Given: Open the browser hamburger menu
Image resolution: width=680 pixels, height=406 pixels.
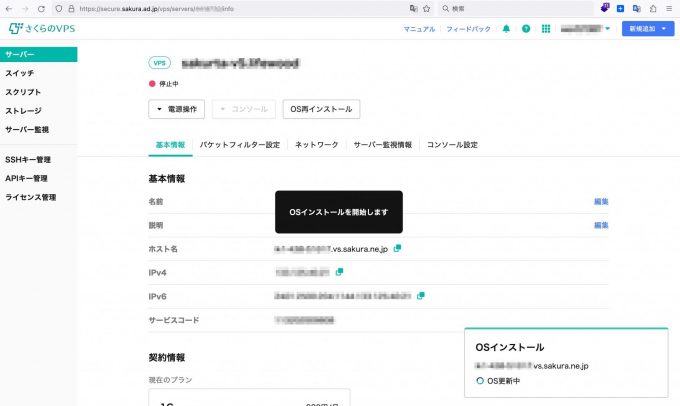Looking at the screenshot, I should 669,7.
